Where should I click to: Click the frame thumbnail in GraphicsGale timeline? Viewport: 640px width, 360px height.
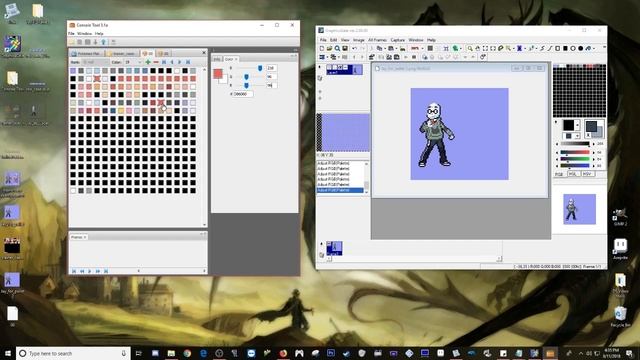[334, 248]
